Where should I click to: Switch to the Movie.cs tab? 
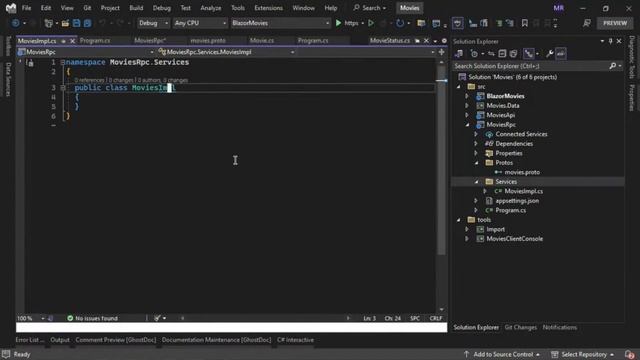[x=262, y=41]
